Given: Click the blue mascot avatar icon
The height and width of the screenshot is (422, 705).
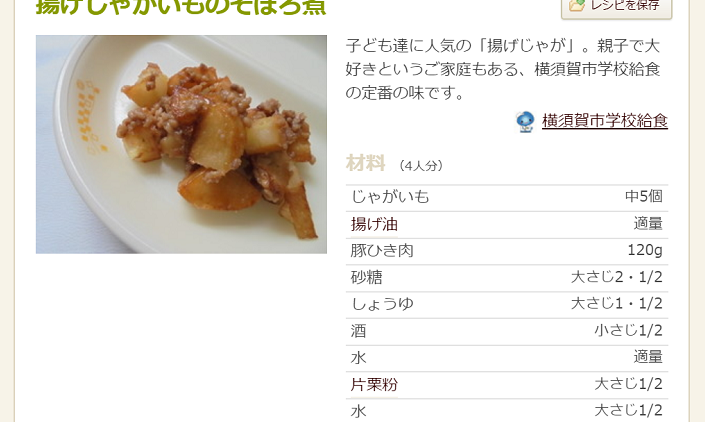Looking at the screenshot, I should [x=525, y=122].
